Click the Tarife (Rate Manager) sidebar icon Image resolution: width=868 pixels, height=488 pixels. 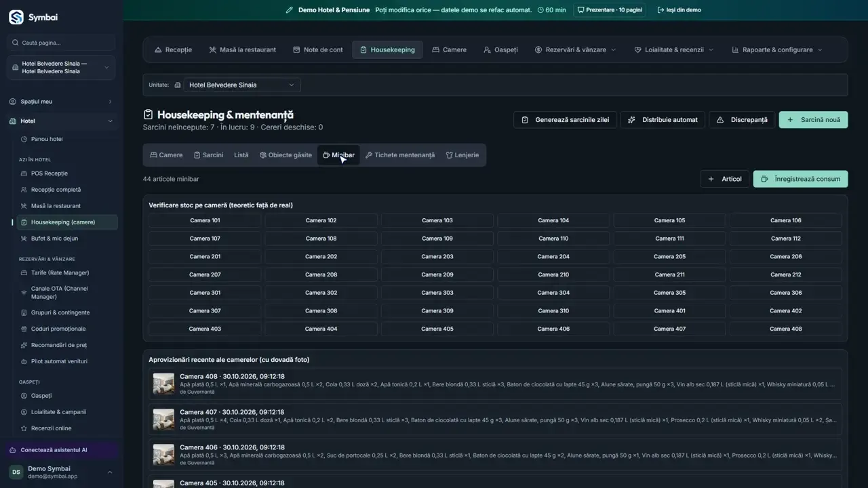pos(24,272)
